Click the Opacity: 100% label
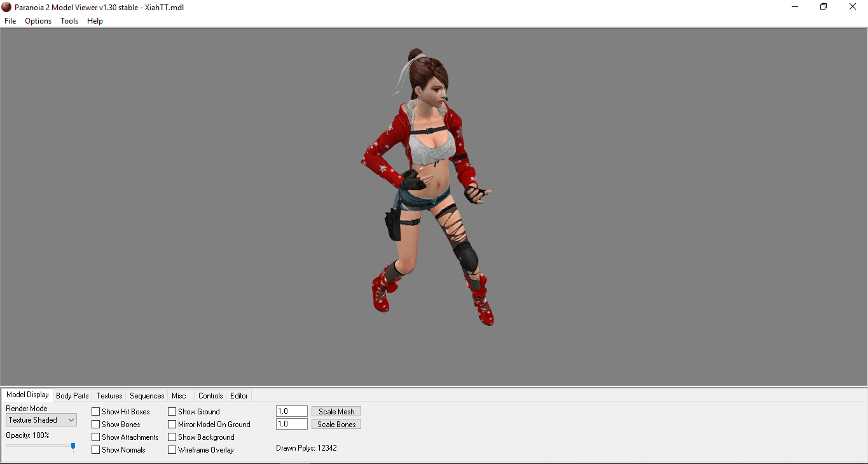The height and width of the screenshot is (464, 868). pyautogui.click(x=27, y=435)
